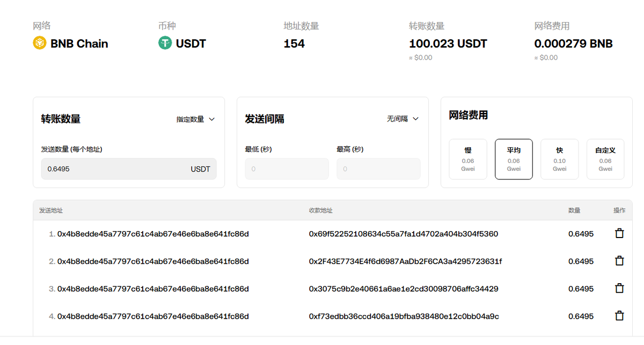This screenshot has height=345, width=644.
Task: Click the 0.6495 amount in row 3
Action: [x=581, y=289]
